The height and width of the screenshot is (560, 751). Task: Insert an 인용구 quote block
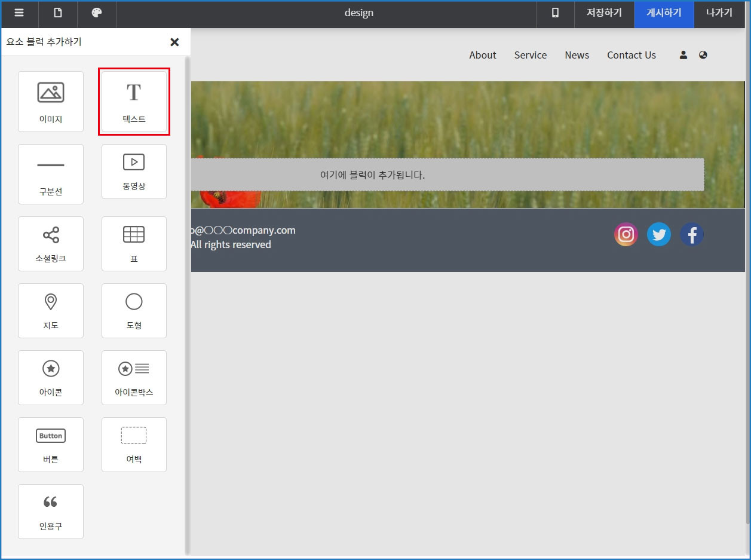point(51,512)
